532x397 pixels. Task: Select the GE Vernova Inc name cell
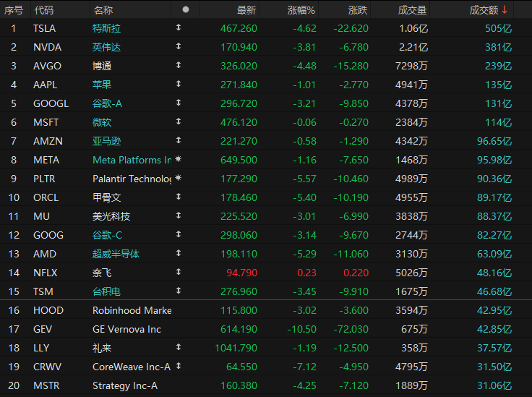coord(127,329)
